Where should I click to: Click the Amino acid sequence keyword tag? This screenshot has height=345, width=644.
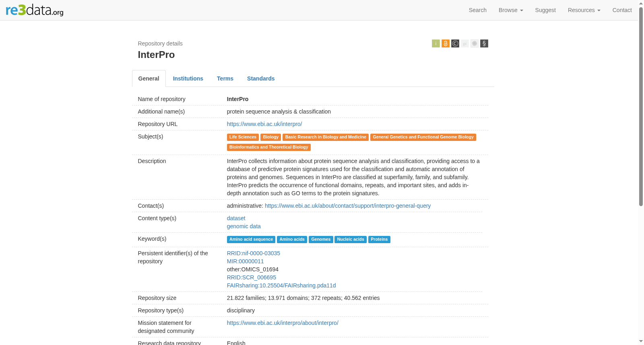(x=251, y=240)
